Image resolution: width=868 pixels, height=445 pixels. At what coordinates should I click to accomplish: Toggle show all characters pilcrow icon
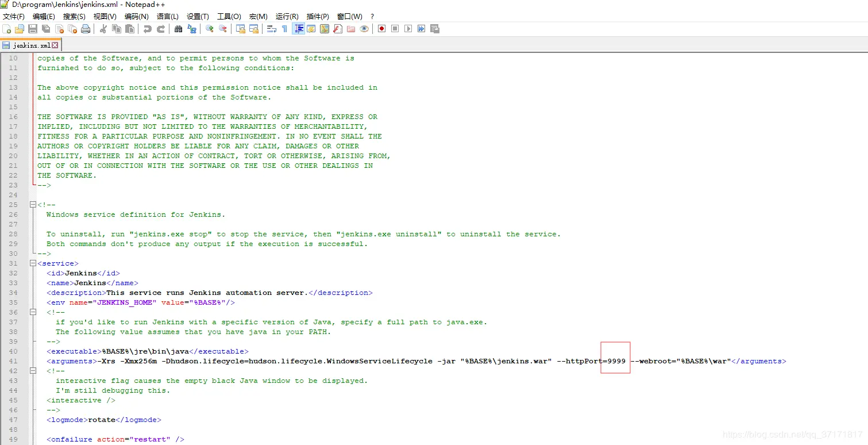285,29
